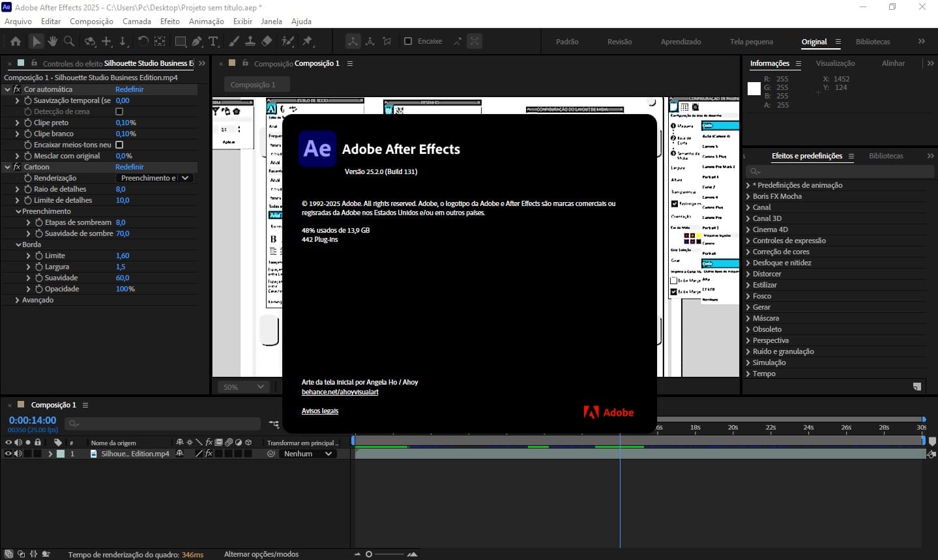Hide the Silhoue... Edition.mp4 layer eye toggle
The height and width of the screenshot is (560, 938).
(x=8, y=453)
